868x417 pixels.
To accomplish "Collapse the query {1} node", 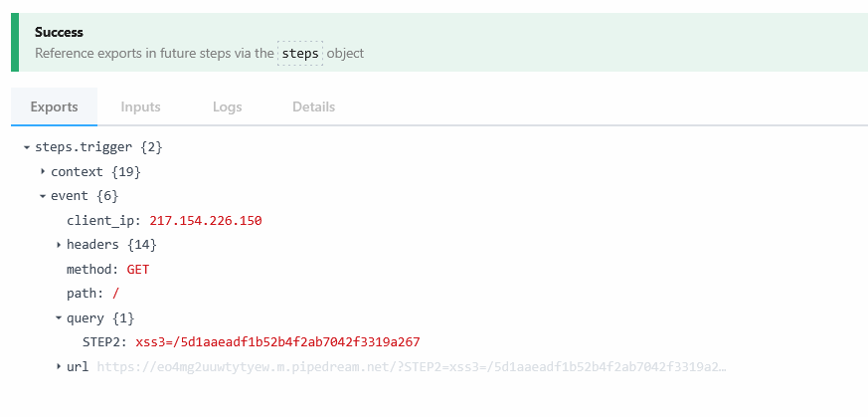I will [59, 317].
